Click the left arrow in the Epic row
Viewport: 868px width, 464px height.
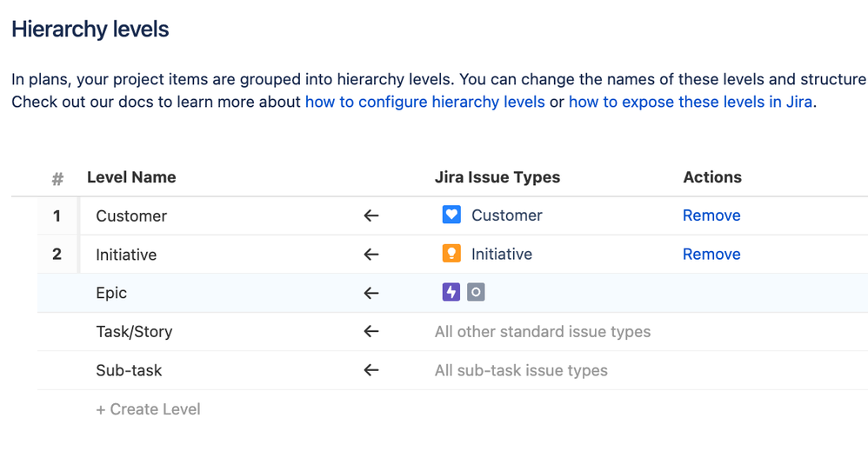(x=371, y=293)
